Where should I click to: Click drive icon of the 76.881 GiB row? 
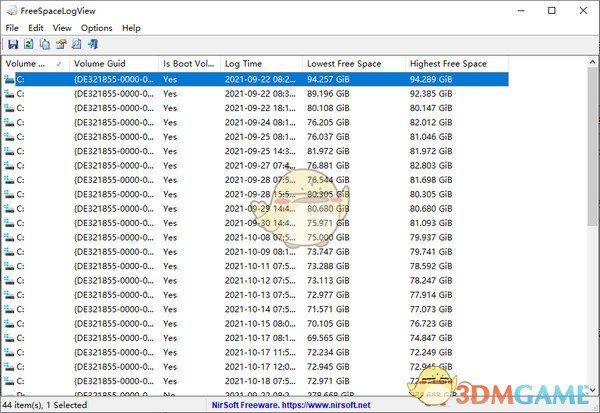tap(9, 165)
